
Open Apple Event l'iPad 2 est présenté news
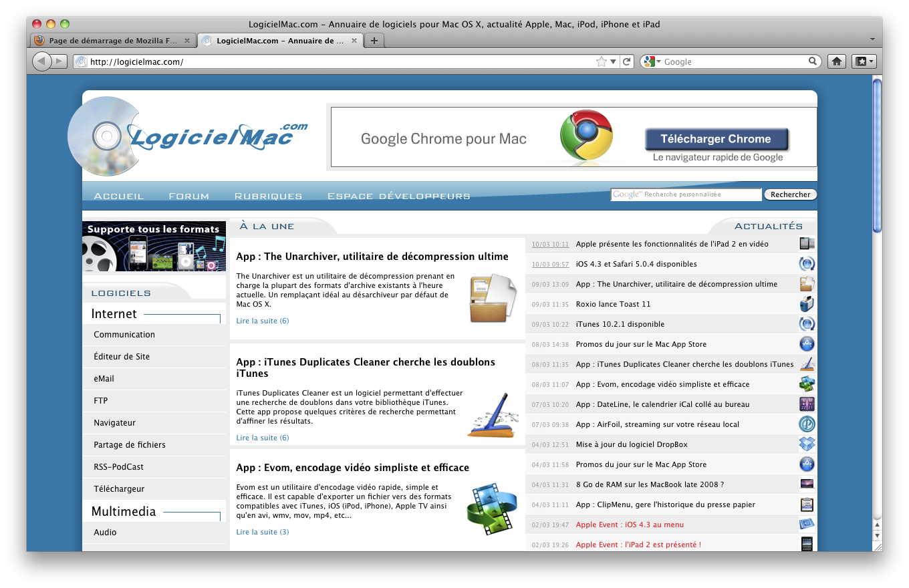pos(638,545)
